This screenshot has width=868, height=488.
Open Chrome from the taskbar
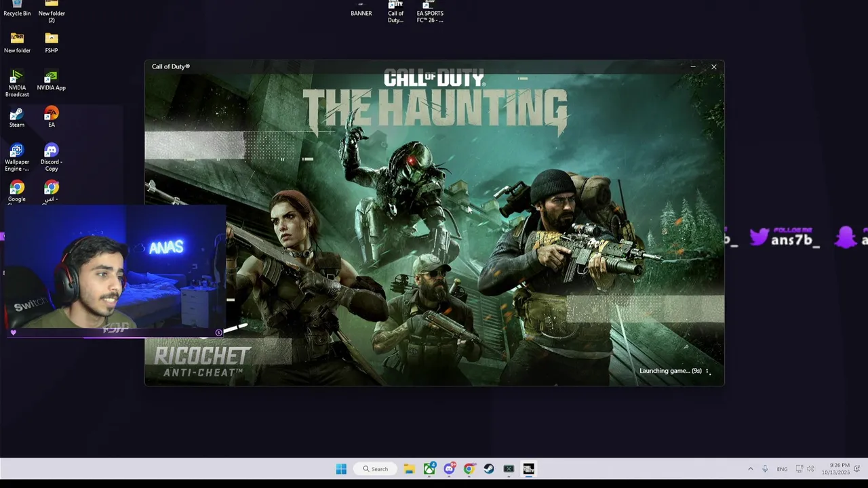[469, 469]
